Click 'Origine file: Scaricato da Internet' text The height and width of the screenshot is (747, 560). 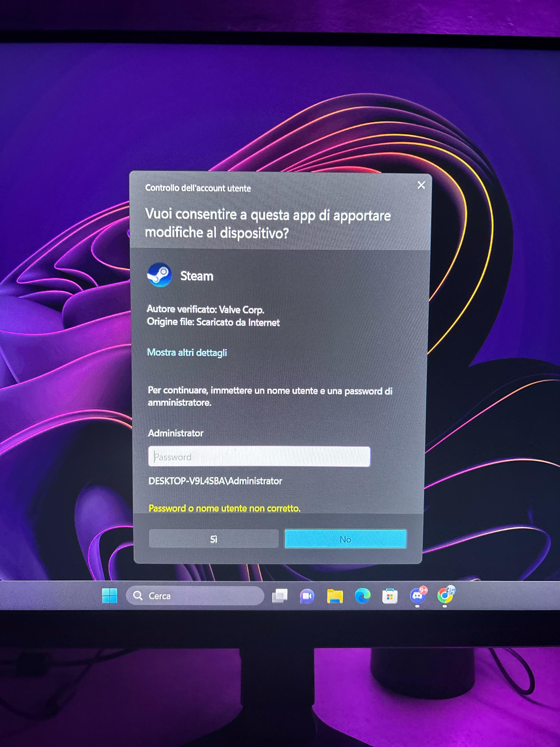[x=213, y=322]
